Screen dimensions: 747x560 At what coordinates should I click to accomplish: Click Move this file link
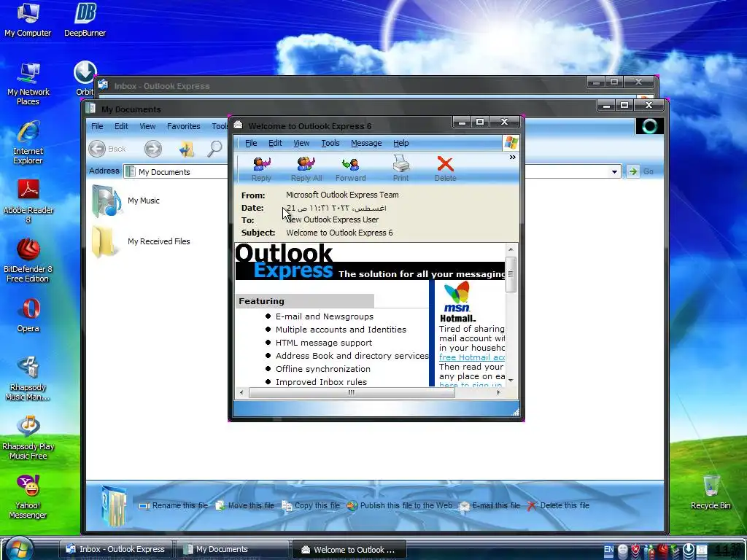point(245,506)
